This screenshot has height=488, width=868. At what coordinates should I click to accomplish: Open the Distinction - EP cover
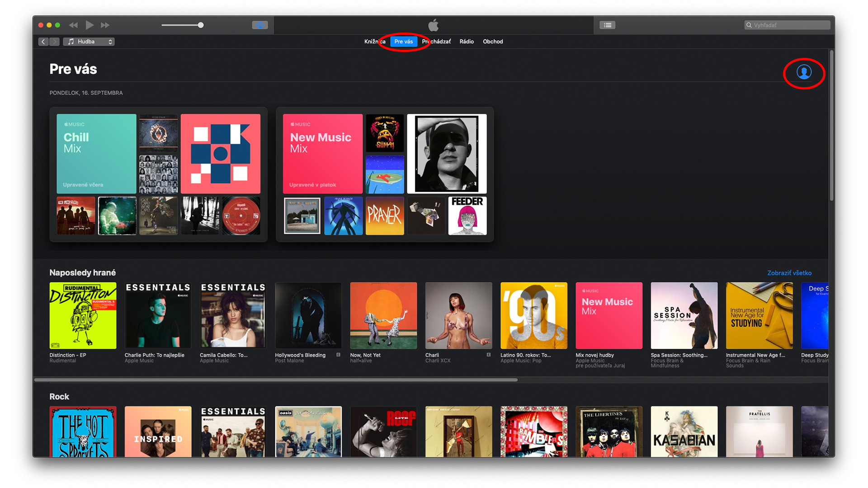tap(83, 315)
